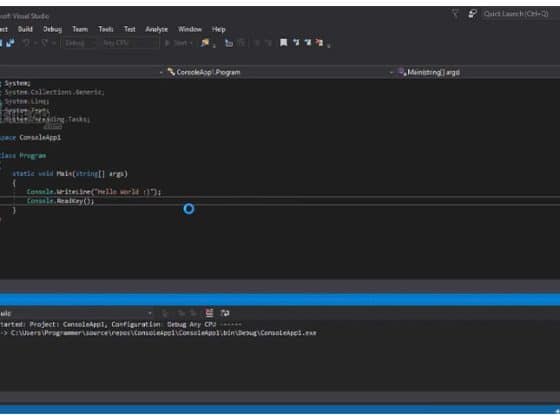560x420 pixels.
Task: Open the Test menu
Action: 130,29
